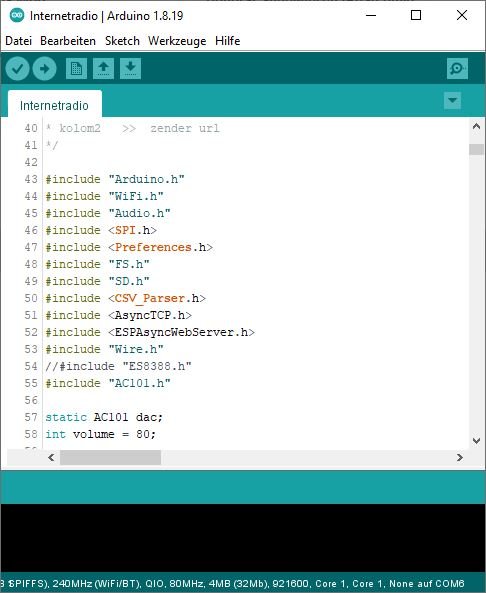Screen dimensions: 486x593
Task: Save sketch using the down-arrow icon
Action: pyautogui.click(x=130, y=68)
